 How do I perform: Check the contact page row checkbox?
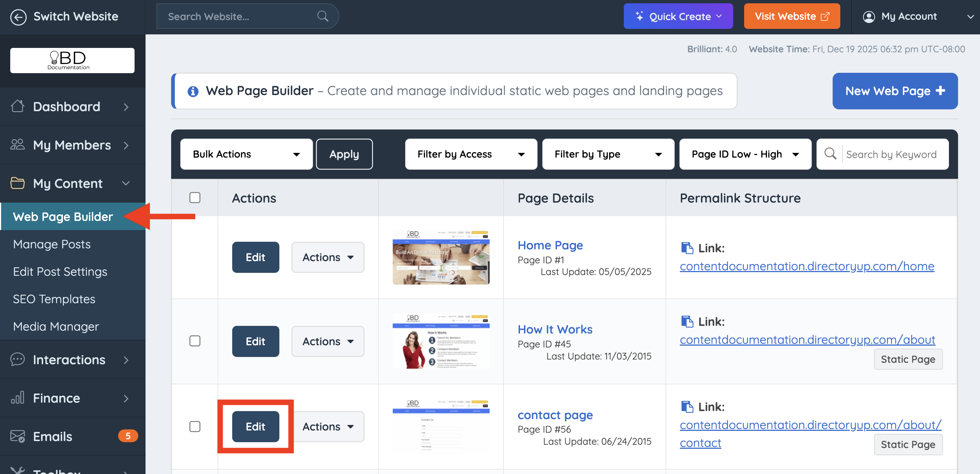point(195,426)
